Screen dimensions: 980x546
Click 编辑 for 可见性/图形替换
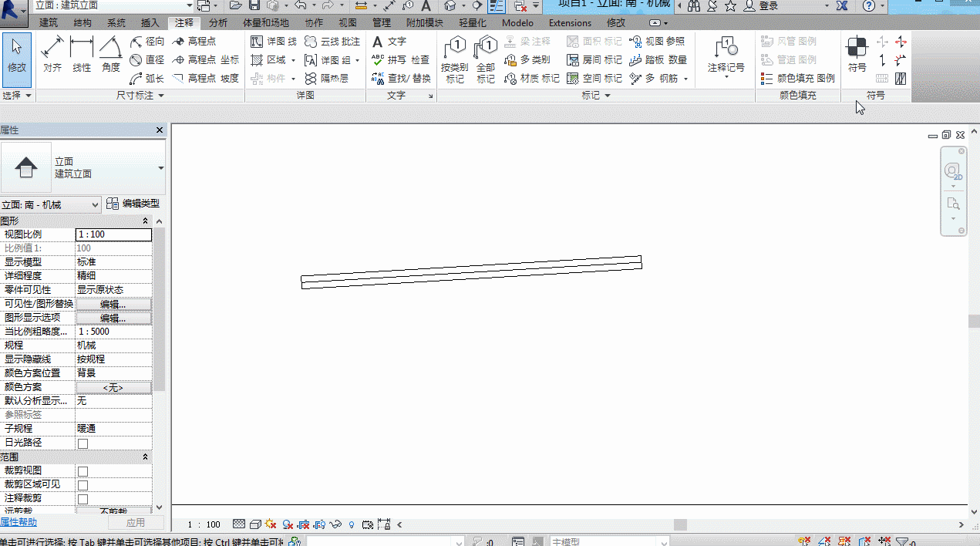(113, 304)
